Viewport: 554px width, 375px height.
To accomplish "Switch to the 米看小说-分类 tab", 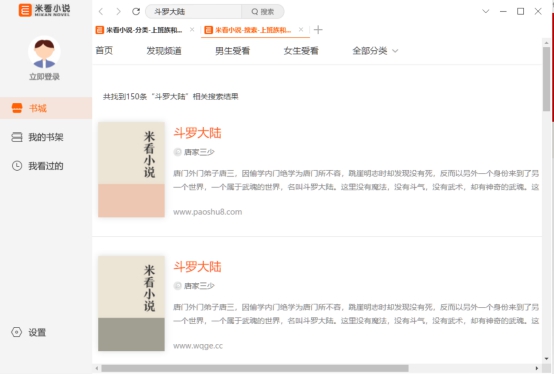I will [139, 30].
